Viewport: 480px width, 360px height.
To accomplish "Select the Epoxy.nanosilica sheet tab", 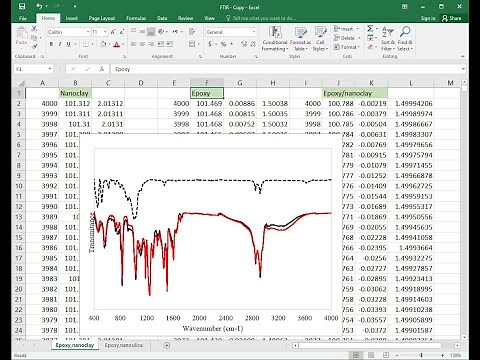I will 124,345.
